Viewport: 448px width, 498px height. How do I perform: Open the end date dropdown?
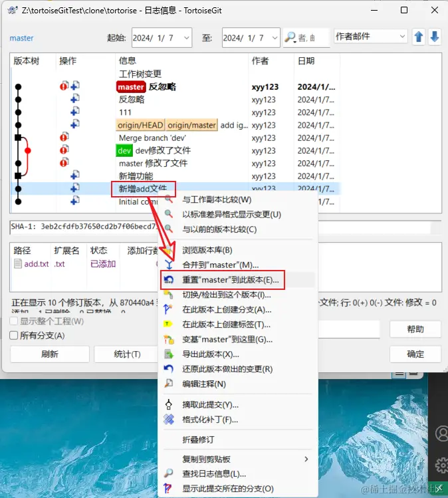(275, 38)
